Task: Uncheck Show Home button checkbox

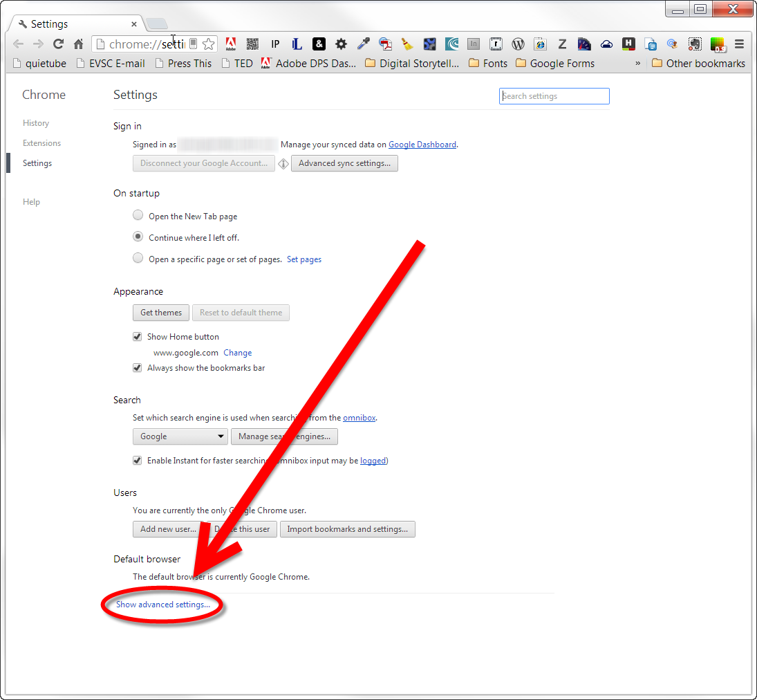Action: (x=138, y=337)
